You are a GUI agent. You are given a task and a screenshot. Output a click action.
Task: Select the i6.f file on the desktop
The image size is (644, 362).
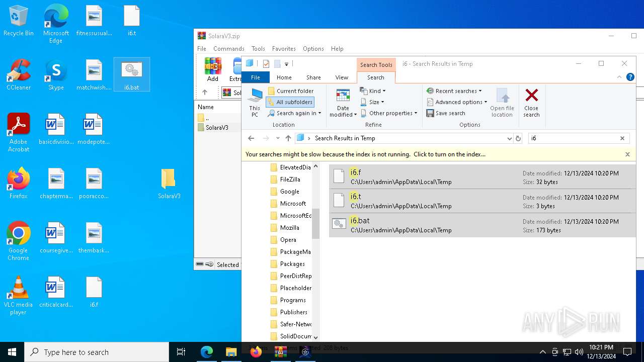tap(94, 293)
